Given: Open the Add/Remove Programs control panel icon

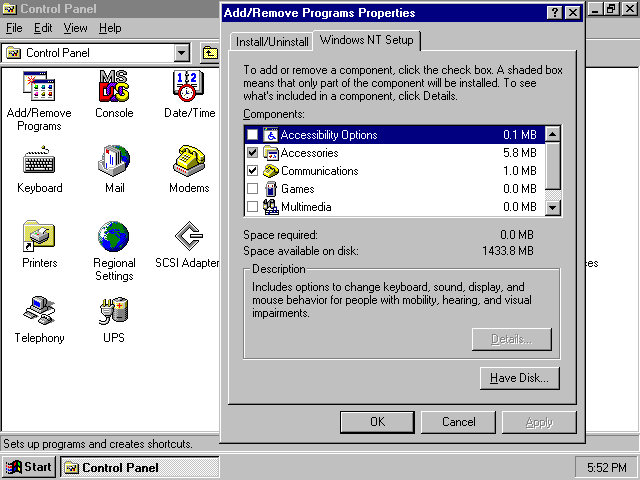Looking at the screenshot, I should point(39,86).
